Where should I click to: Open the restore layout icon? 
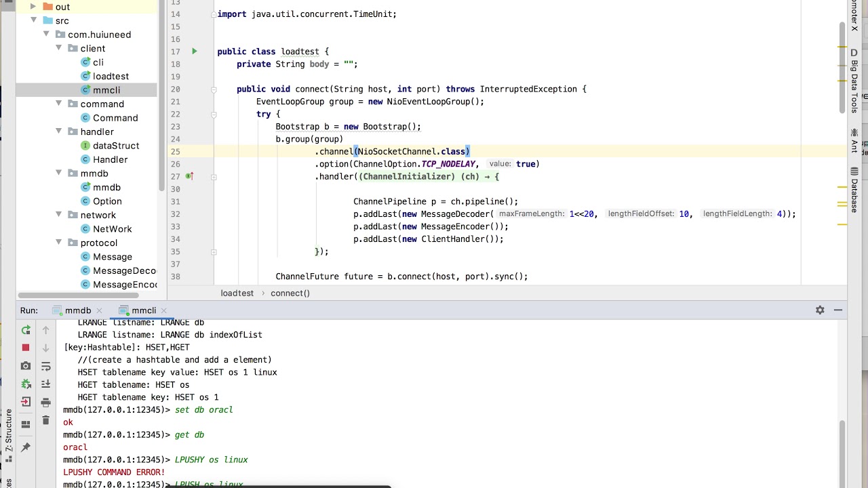(x=26, y=424)
